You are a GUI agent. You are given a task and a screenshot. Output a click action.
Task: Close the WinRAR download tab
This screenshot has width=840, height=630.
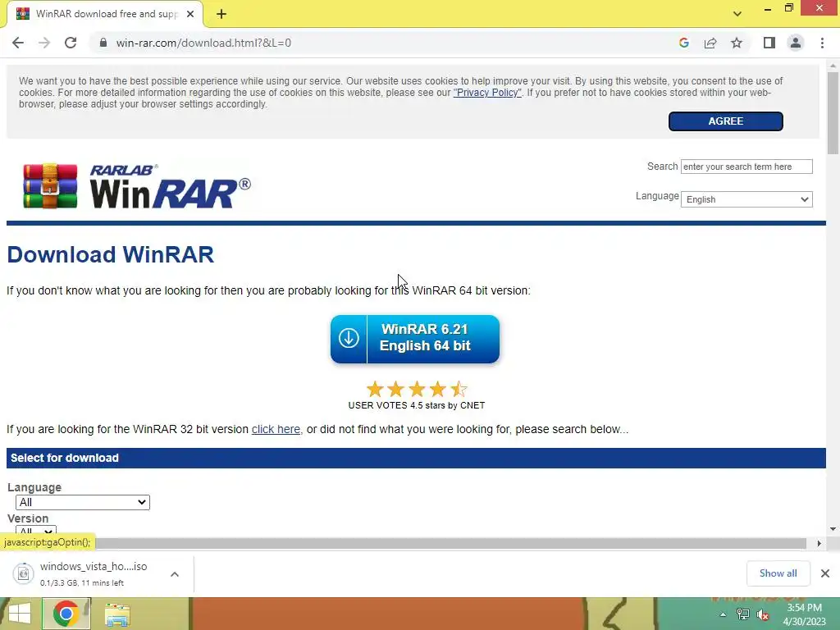click(190, 14)
